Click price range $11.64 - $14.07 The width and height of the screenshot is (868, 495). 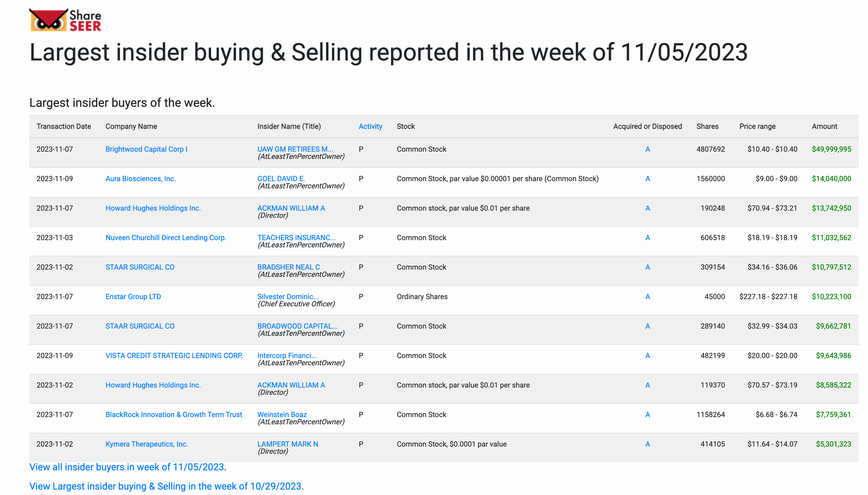(772, 444)
